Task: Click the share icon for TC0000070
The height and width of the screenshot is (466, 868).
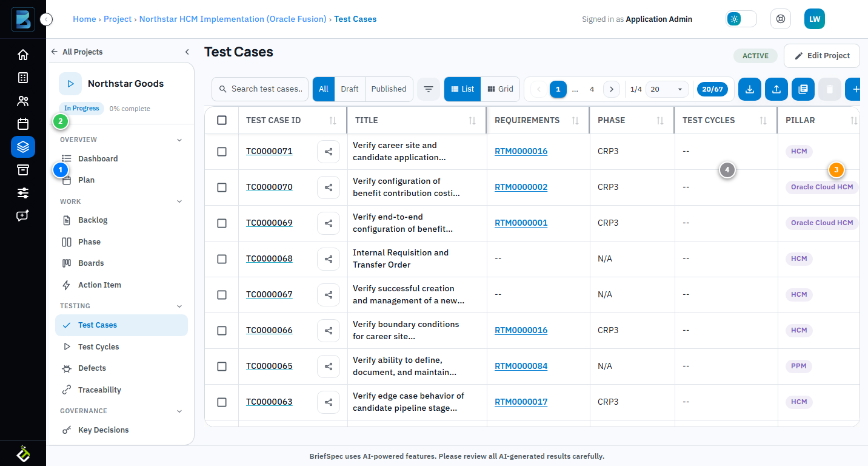Action: tap(329, 187)
